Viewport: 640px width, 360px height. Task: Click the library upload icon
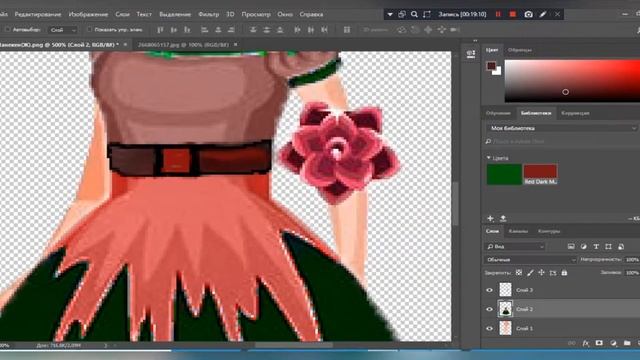[x=503, y=218]
